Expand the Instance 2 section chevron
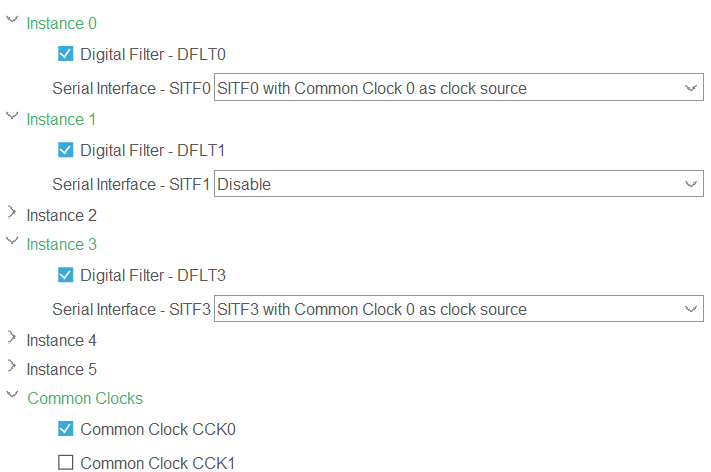Viewport: 711px width, 472px height. click(11, 213)
